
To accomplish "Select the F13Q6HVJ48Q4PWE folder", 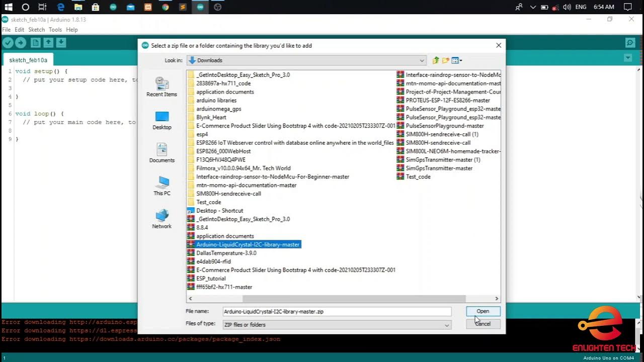I will click(x=216, y=160).
